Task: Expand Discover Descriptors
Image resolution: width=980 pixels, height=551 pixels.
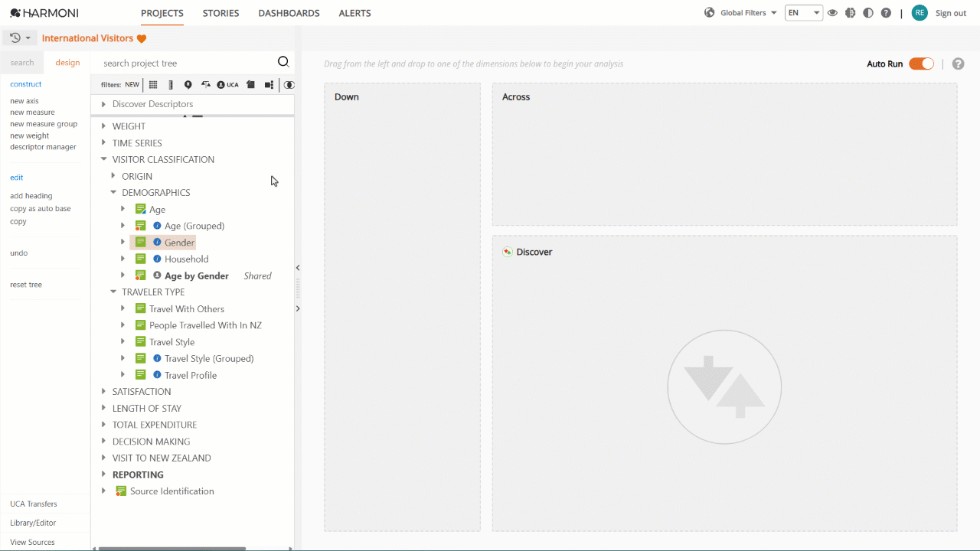Action: coord(103,104)
